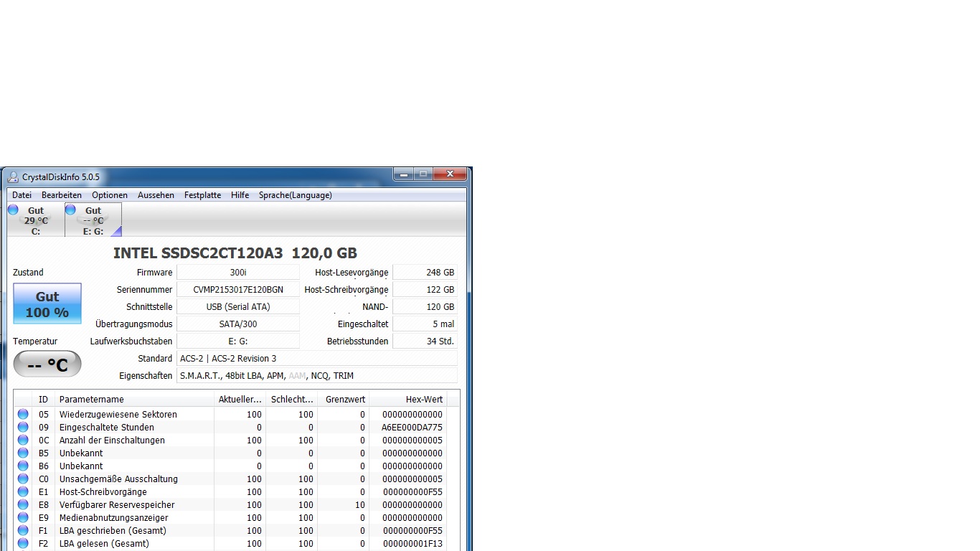Select the C: drive status orb
980x551 pixels.
tap(13, 209)
